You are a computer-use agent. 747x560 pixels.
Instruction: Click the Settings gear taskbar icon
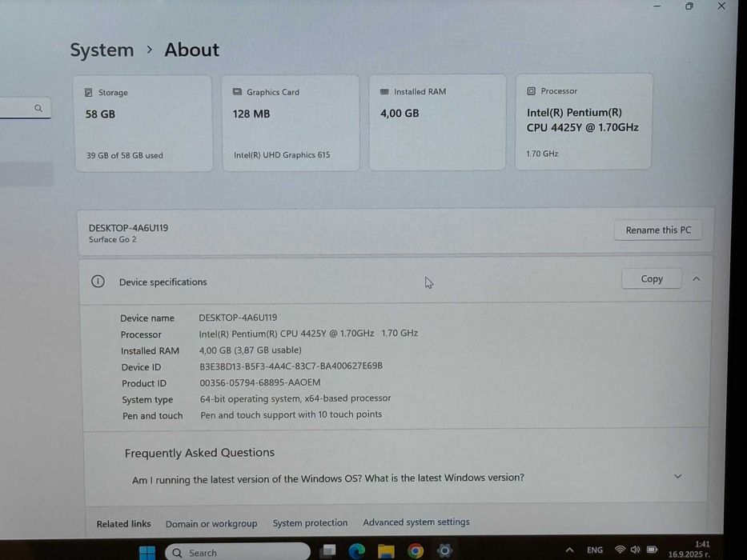(x=444, y=550)
